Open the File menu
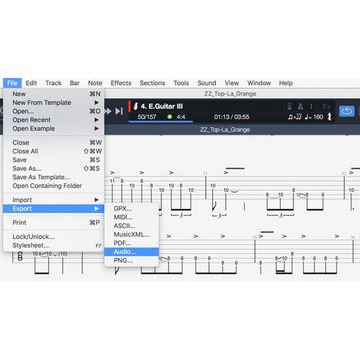 [x=12, y=83]
